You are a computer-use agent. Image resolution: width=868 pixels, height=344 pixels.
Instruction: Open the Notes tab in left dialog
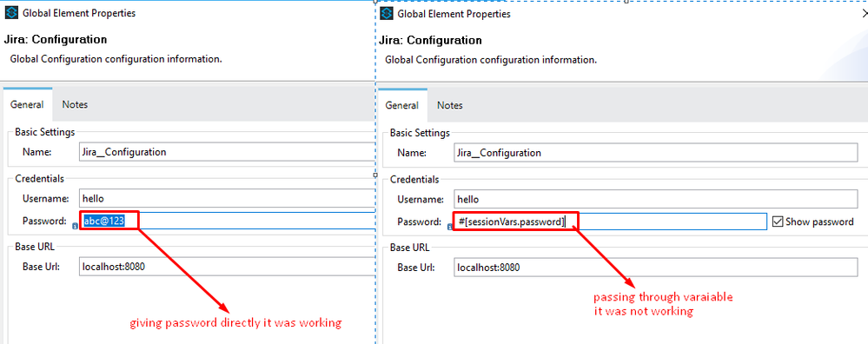click(75, 104)
